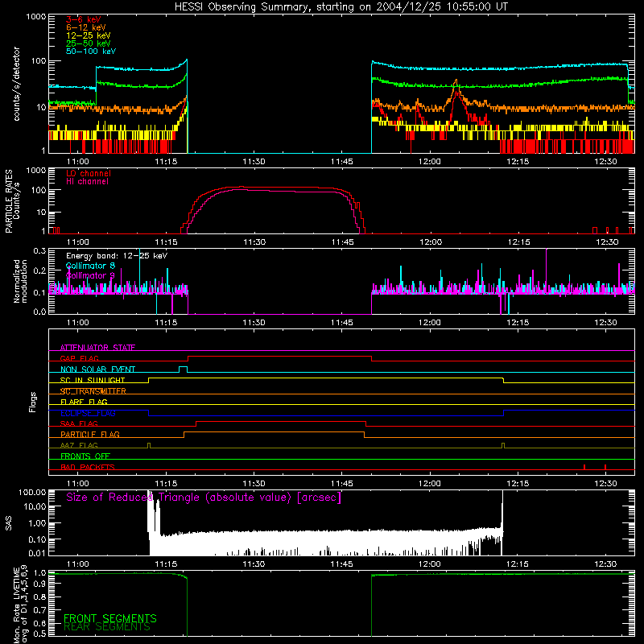644x644 pixels.
Task: Click the HESSI Observing Summary title text
Action: click(341, 7)
